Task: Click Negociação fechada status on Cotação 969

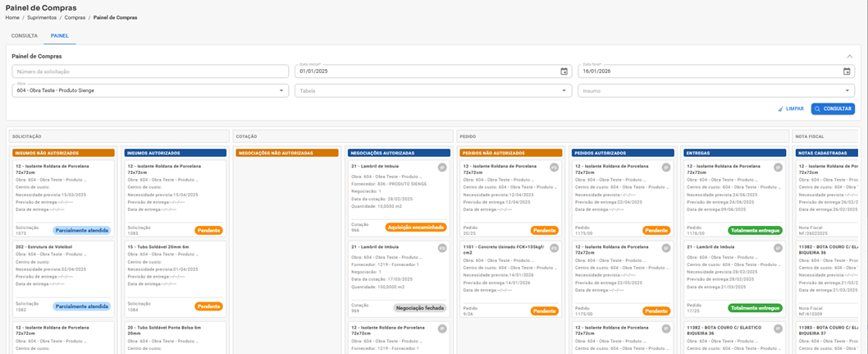Action: 419,307
